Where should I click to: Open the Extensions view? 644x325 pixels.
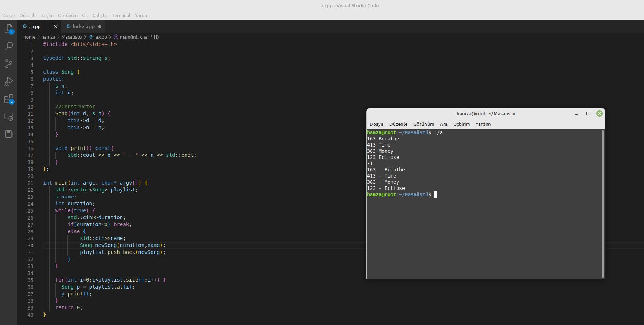pos(9,99)
